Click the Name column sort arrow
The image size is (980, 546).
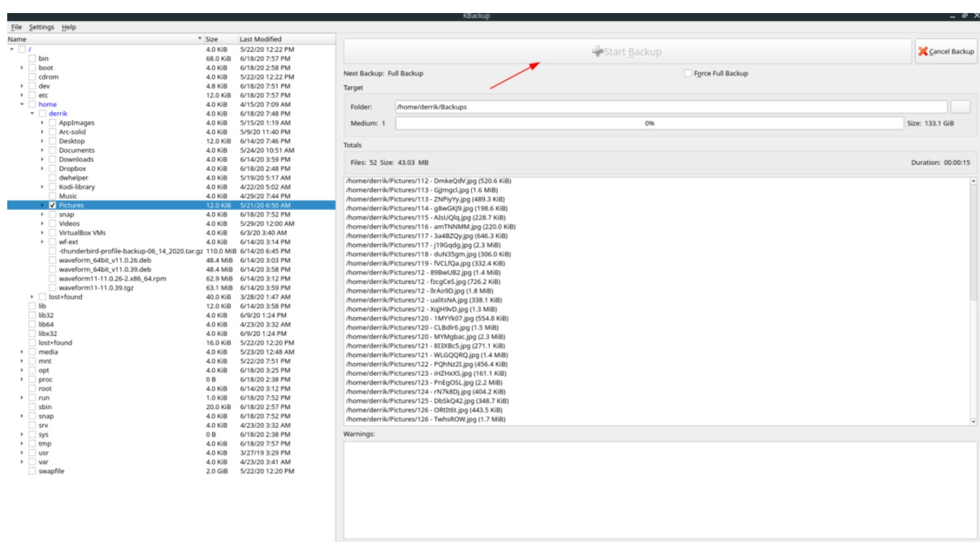[x=200, y=38]
